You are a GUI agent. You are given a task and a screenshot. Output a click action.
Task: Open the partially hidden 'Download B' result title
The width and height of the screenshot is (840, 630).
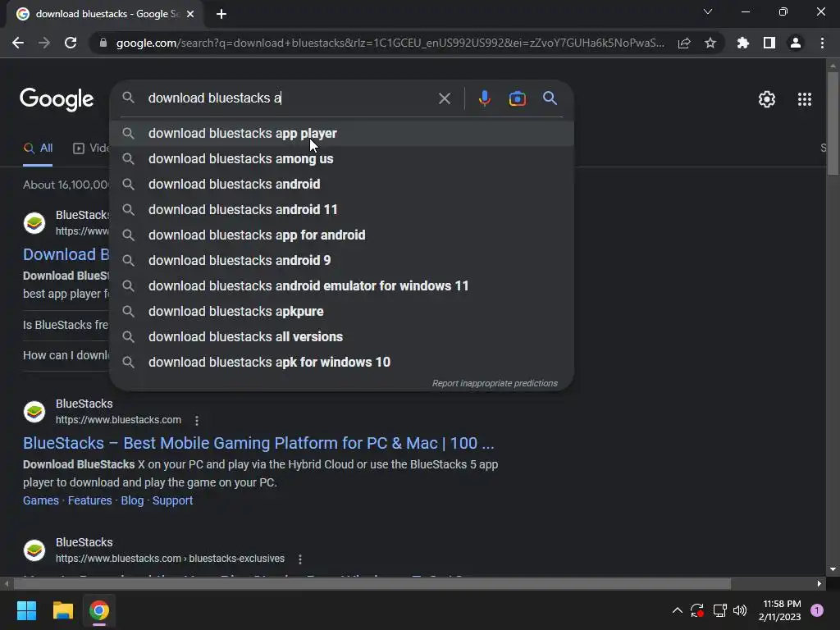(66, 254)
